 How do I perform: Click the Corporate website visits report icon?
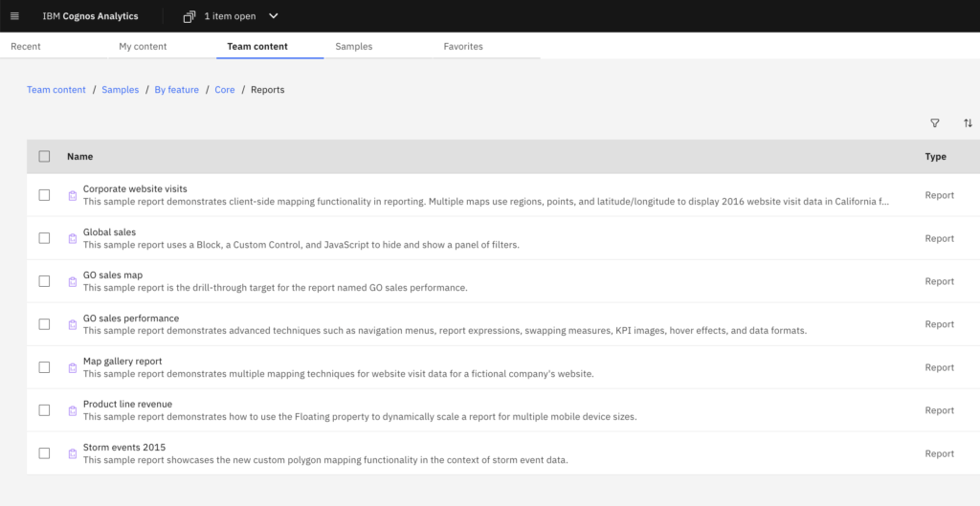72,195
